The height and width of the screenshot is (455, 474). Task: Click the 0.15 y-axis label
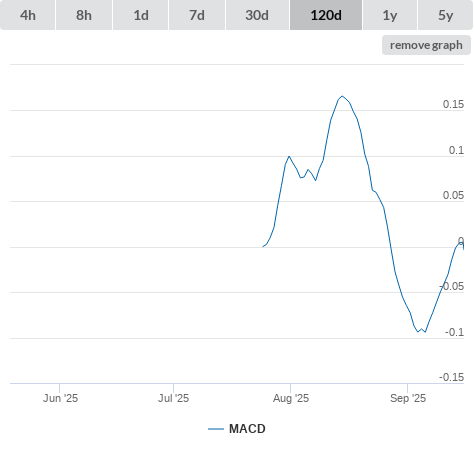coord(453,104)
